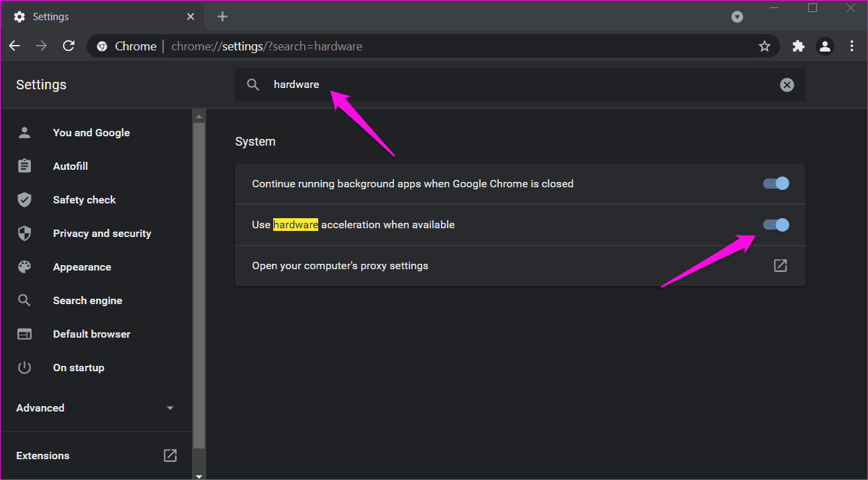
Task: Open Appearance settings
Action: pos(82,267)
